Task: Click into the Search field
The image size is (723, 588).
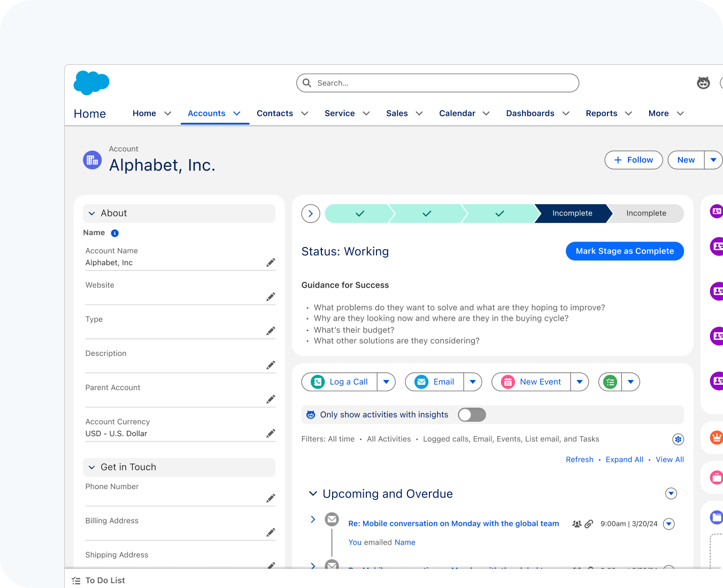Action: click(437, 83)
